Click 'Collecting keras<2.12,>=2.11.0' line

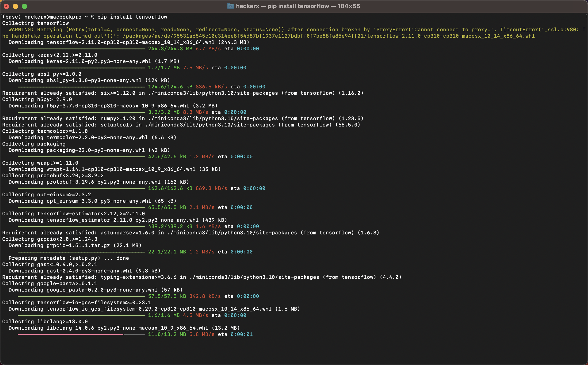pos(50,55)
